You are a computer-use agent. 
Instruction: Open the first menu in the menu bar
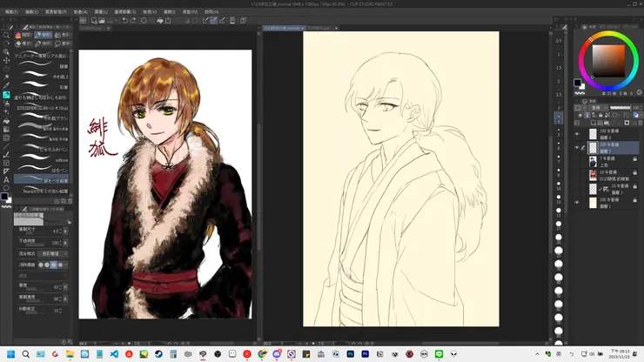coord(11,12)
